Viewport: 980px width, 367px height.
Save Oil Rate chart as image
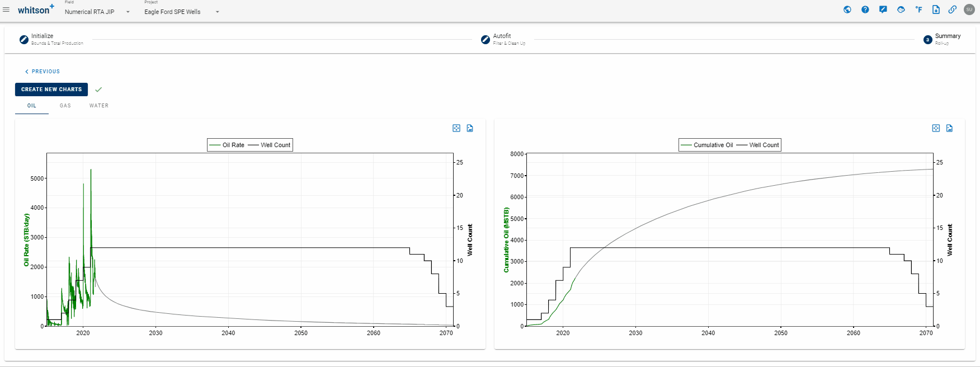pos(470,128)
